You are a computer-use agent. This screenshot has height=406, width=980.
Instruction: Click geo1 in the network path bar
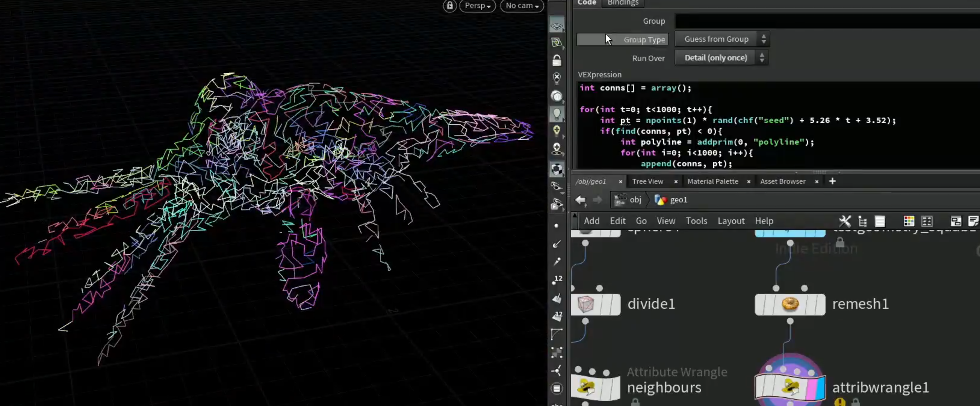tap(671, 200)
